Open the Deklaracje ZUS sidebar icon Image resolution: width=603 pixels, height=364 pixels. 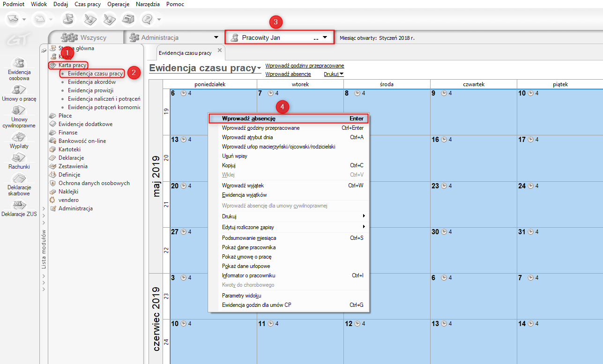tap(19, 205)
